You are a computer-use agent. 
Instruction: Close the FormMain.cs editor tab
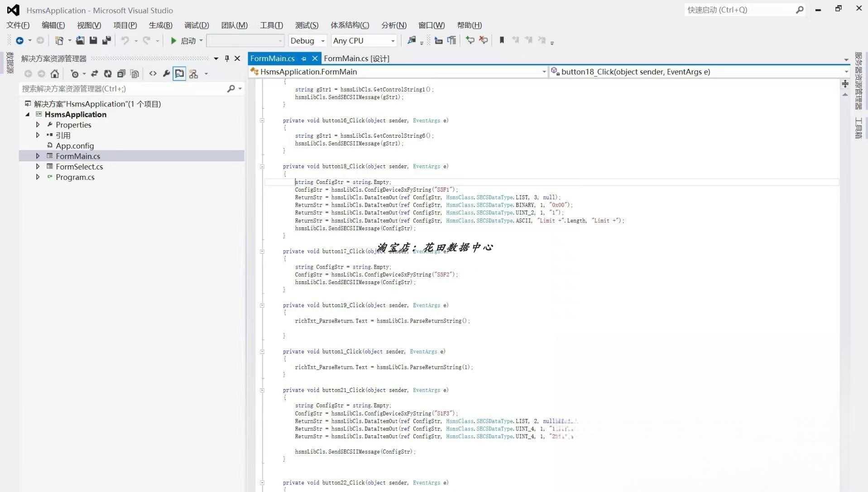click(x=315, y=58)
